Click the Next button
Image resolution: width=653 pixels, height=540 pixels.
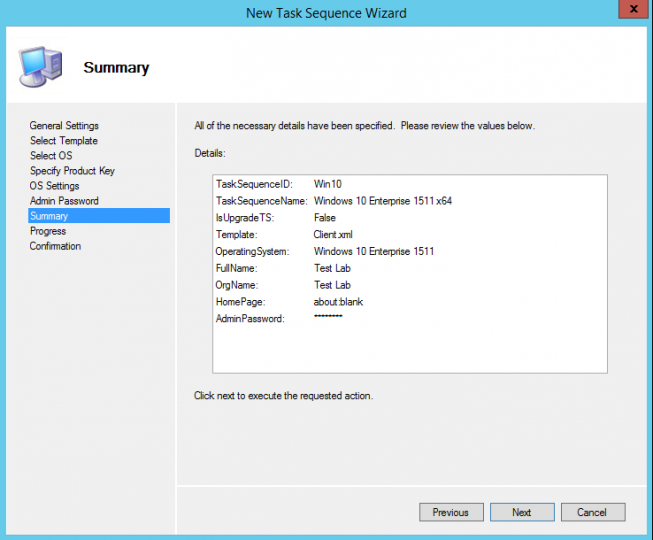(x=522, y=512)
